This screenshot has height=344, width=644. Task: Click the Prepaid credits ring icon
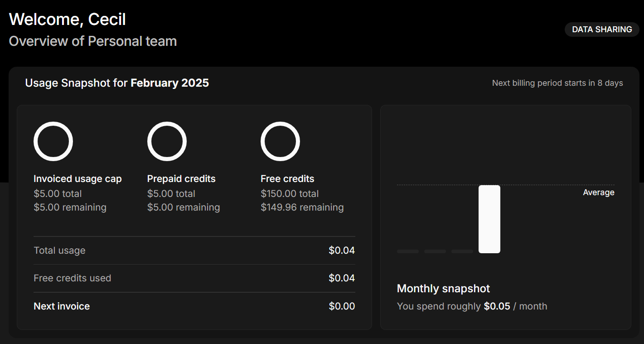click(167, 141)
